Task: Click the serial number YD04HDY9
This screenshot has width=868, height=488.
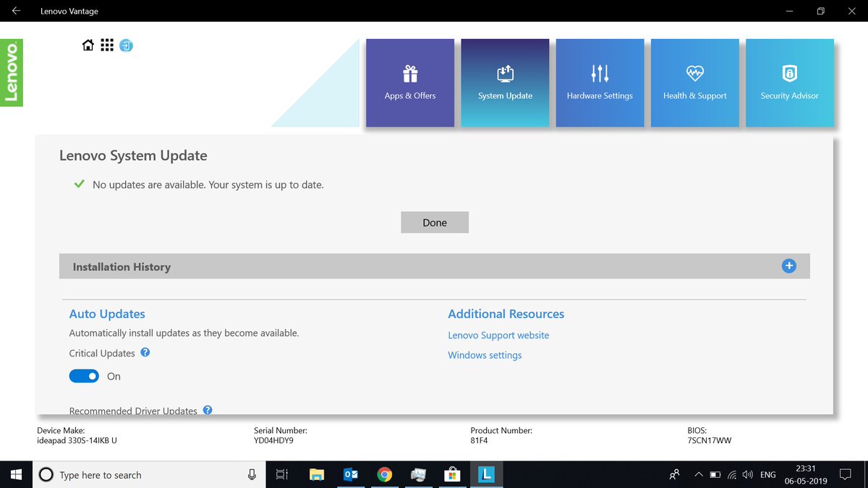Action: pyautogui.click(x=273, y=440)
